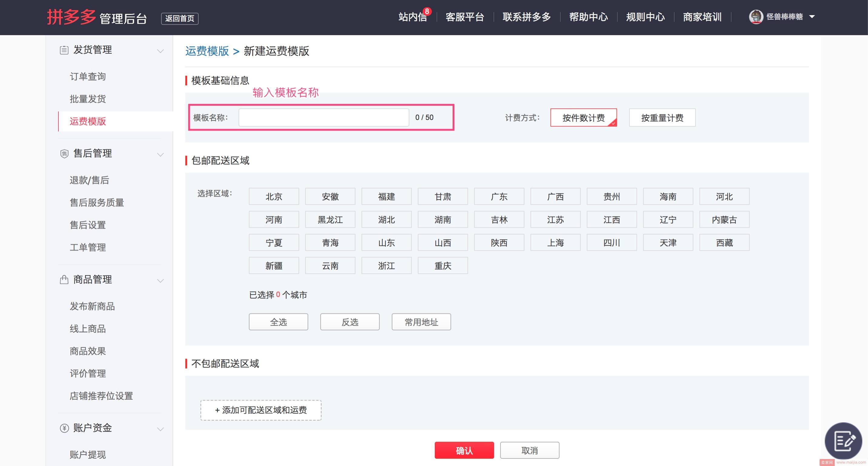Toggle 新疆 free shipping region
Image resolution: width=868 pixels, height=466 pixels.
click(x=274, y=266)
